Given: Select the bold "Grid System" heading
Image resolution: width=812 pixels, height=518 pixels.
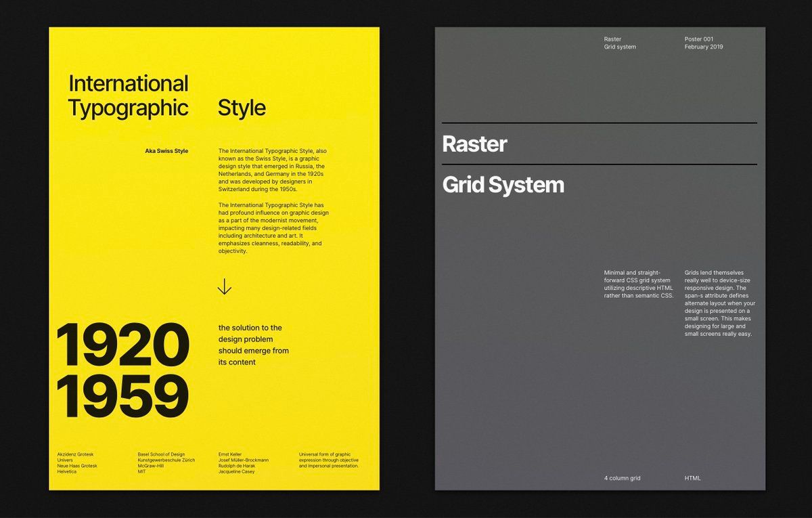Looking at the screenshot, I should point(503,185).
